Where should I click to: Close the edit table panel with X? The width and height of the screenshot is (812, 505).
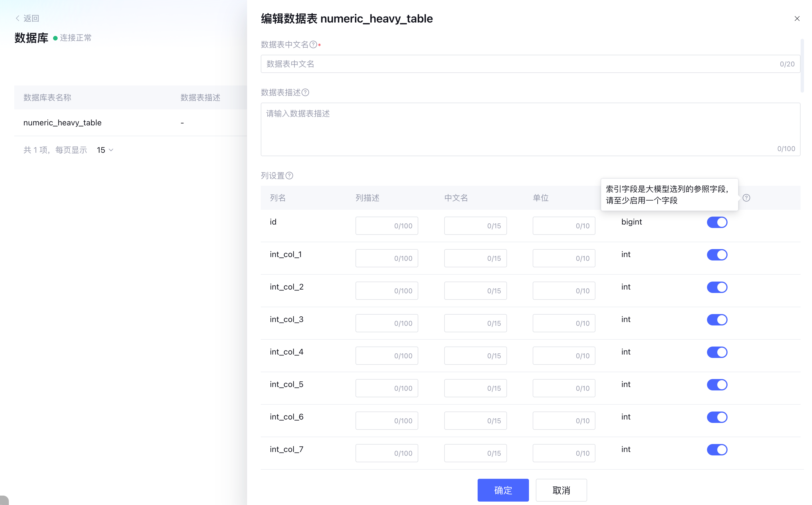797,19
